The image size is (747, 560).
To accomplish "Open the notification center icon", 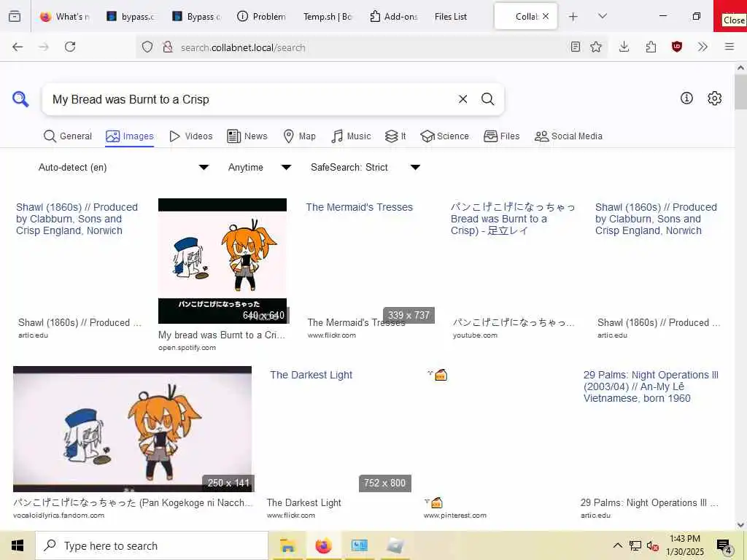I will 724,546.
